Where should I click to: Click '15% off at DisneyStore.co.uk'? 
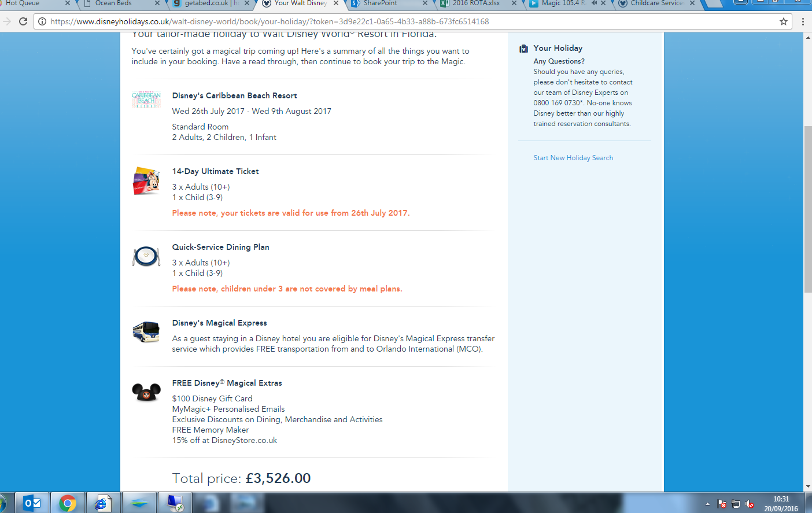point(224,440)
